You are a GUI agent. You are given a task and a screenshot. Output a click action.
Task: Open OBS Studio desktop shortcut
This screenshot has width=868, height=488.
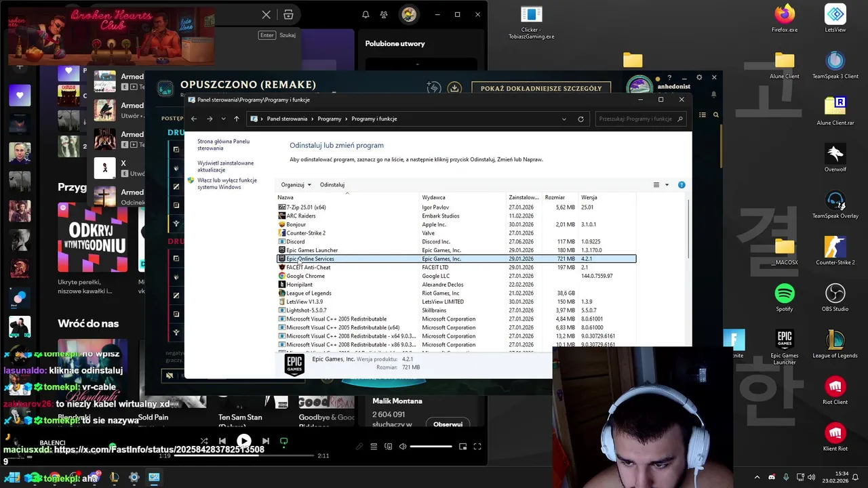click(x=835, y=298)
